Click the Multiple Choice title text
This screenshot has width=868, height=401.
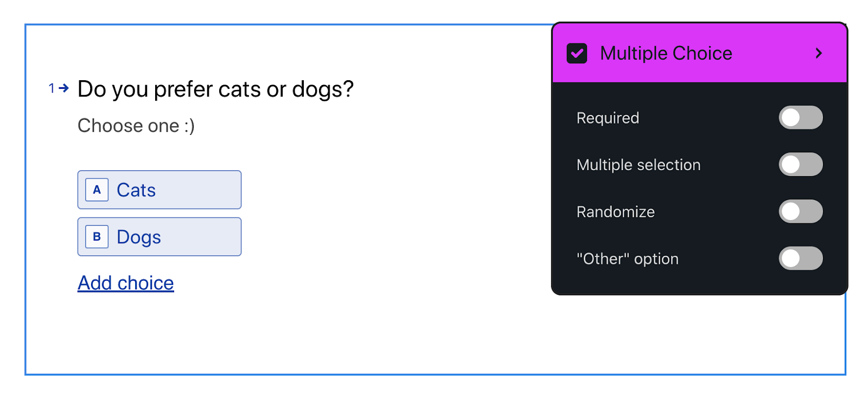[x=666, y=53]
